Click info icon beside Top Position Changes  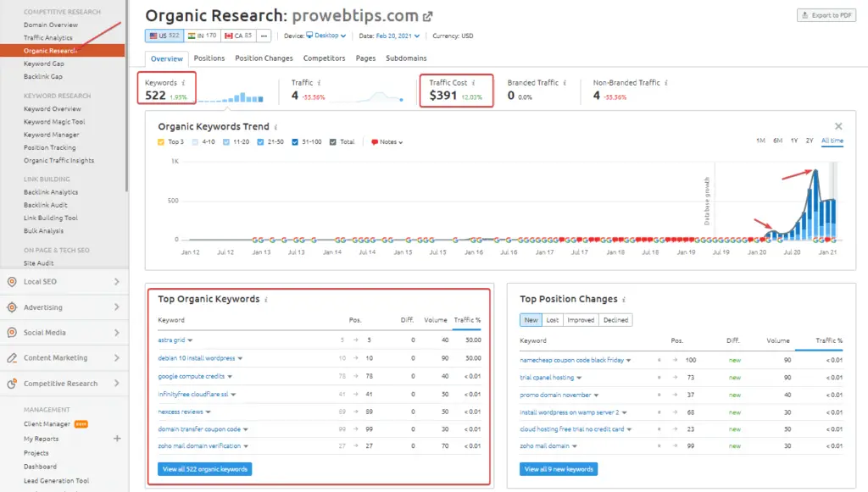[623, 300]
